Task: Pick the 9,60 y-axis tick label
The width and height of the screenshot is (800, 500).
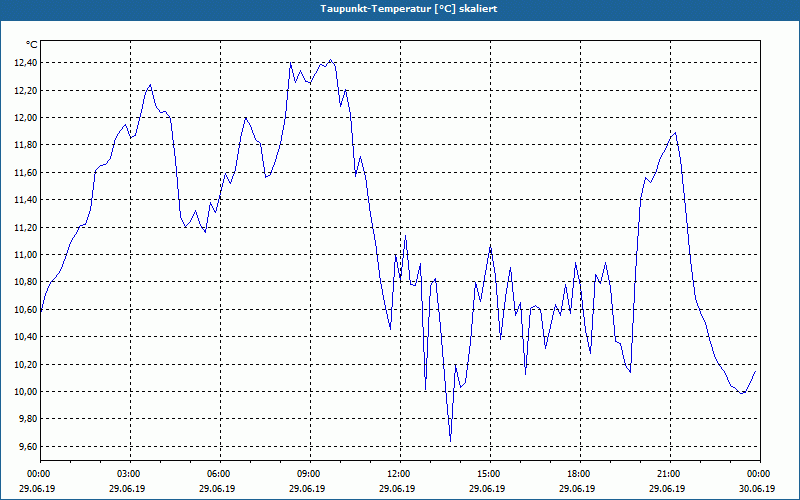Action: pyautogui.click(x=28, y=446)
